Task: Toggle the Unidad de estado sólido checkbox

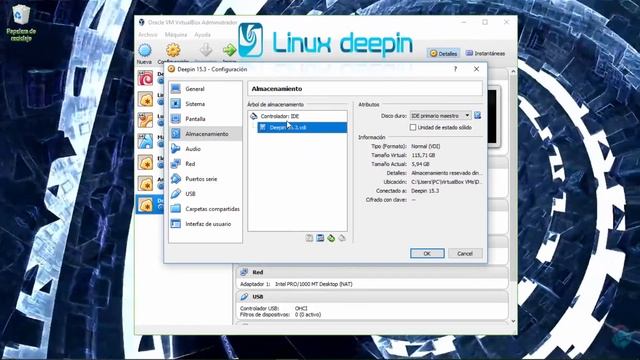Action: [x=413, y=127]
